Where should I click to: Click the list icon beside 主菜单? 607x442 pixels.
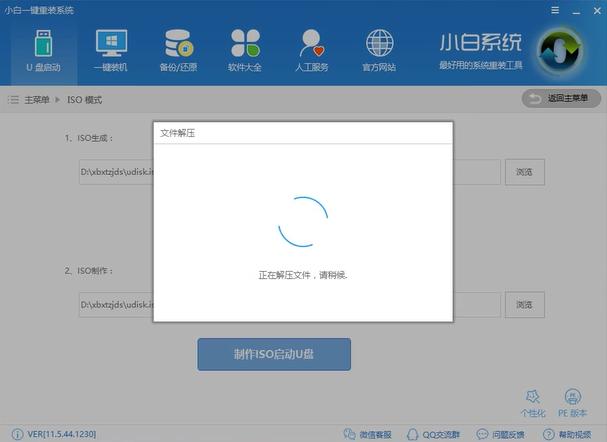coord(13,100)
